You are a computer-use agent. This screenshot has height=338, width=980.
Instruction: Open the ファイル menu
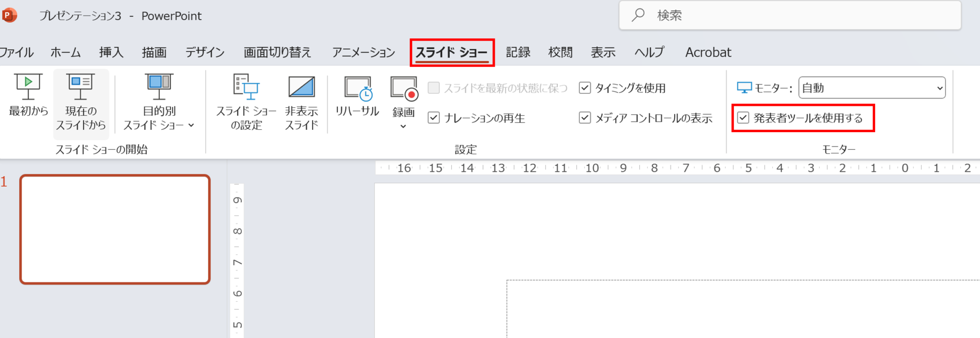17,52
